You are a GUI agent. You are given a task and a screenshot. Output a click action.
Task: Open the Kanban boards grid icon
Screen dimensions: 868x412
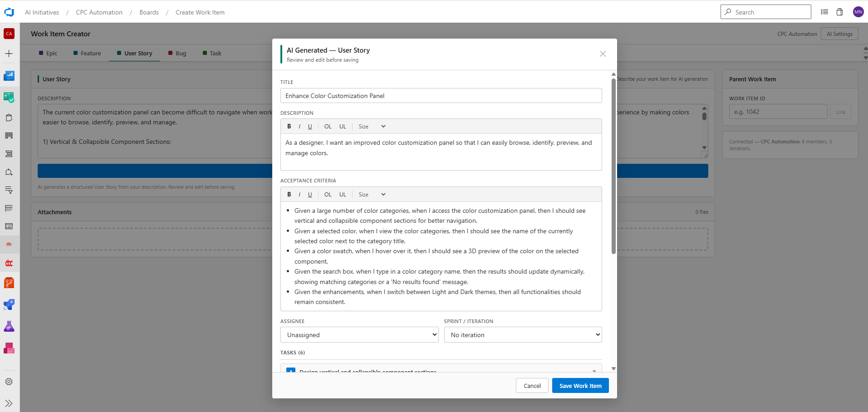coord(9,136)
